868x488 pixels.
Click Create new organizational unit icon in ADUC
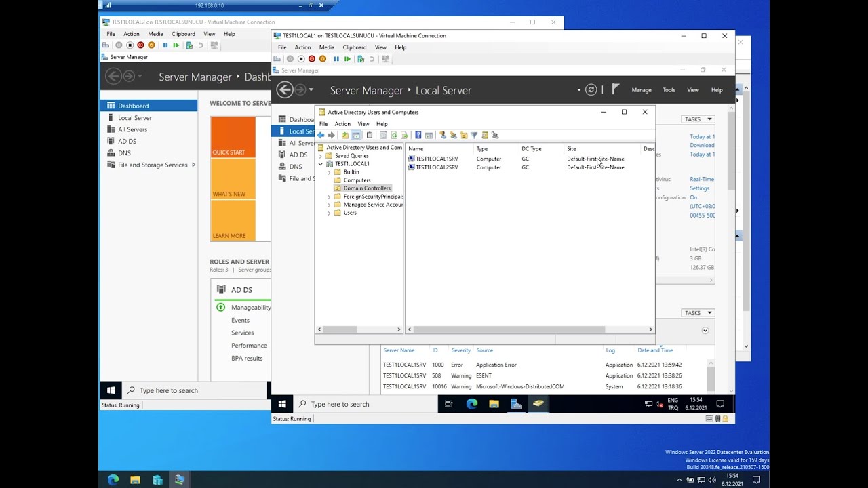coord(464,135)
